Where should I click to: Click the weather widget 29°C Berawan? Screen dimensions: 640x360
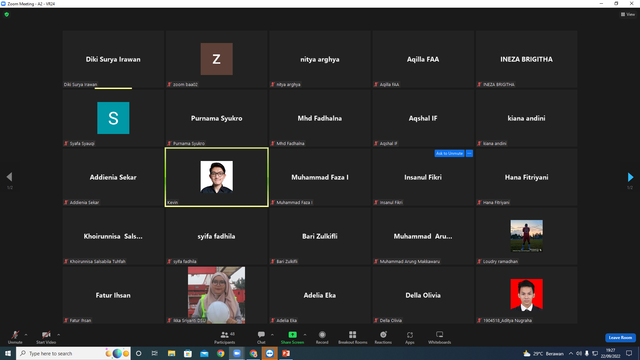tap(543, 353)
